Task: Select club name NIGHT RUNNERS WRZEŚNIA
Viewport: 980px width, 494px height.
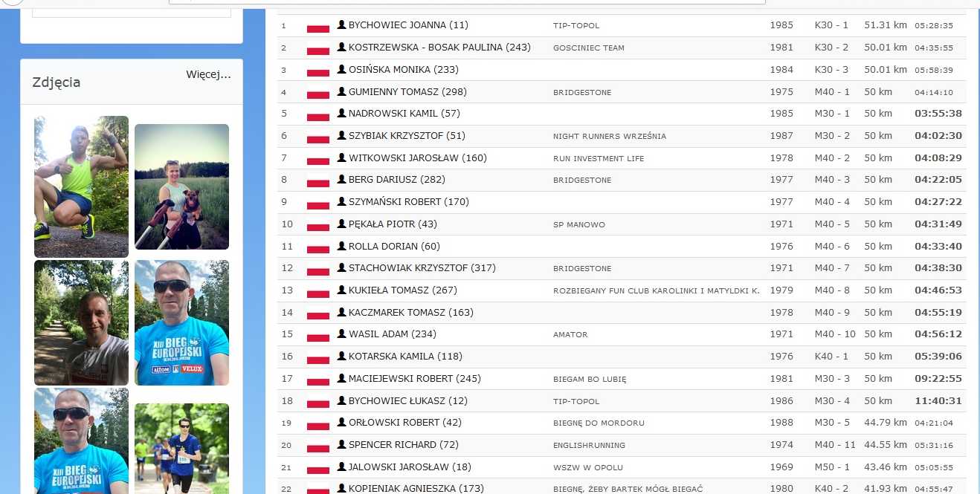Action: pos(610,137)
